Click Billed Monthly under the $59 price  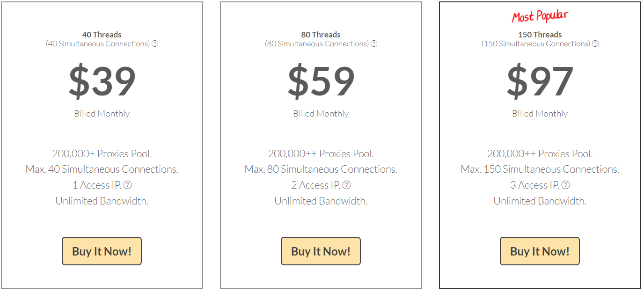(x=321, y=114)
